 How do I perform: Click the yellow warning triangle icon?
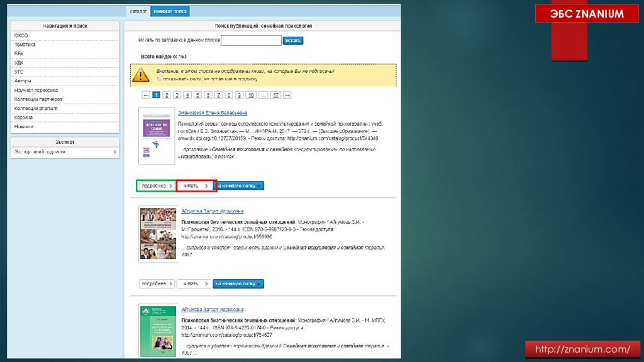click(x=140, y=75)
